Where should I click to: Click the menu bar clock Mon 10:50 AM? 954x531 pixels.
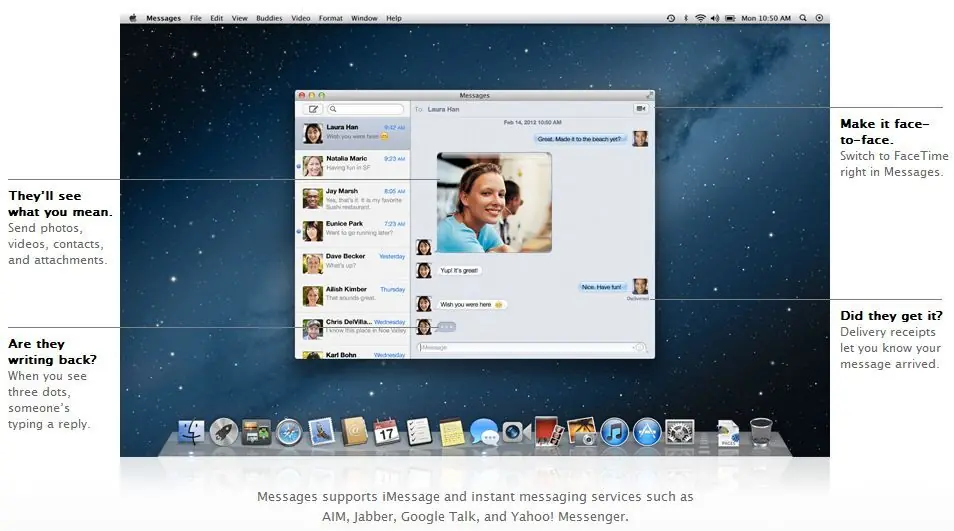click(766, 18)
